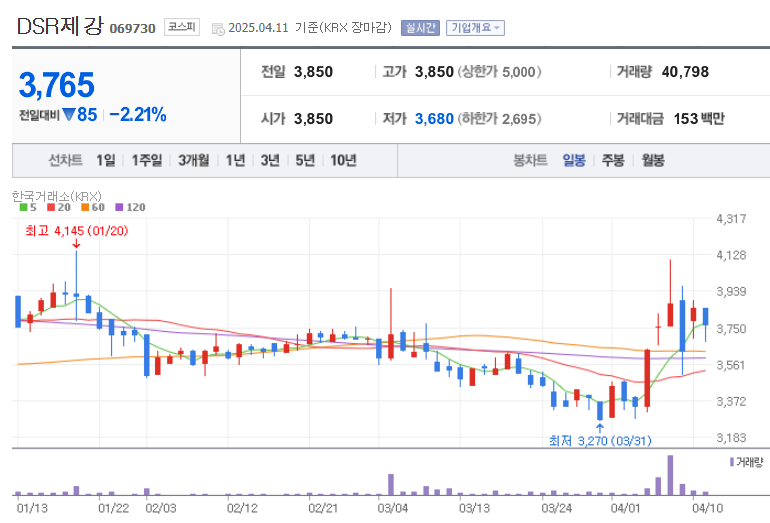Select the 1일 line chart tab
The image size is (770, 523).
tap(106, 160)
